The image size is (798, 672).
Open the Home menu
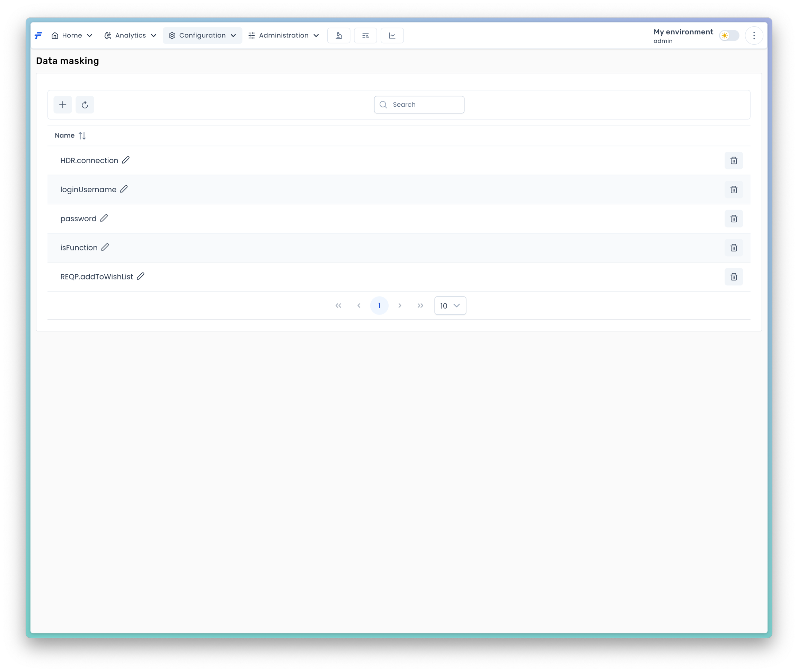click(72, 35)
